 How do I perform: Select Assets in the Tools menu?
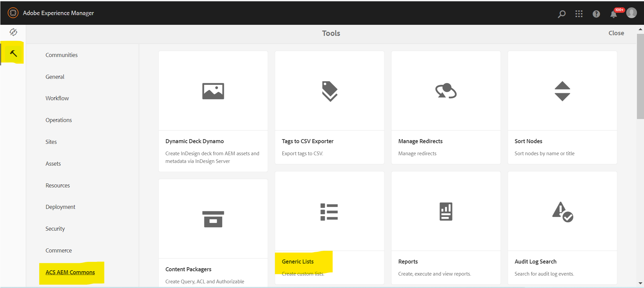coord(53,164)
